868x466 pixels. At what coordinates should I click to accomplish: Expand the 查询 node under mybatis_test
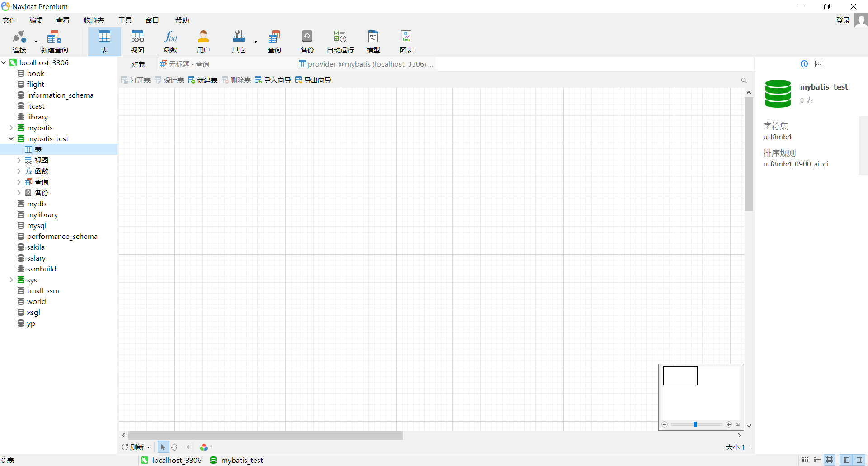(x=19, y=182)
